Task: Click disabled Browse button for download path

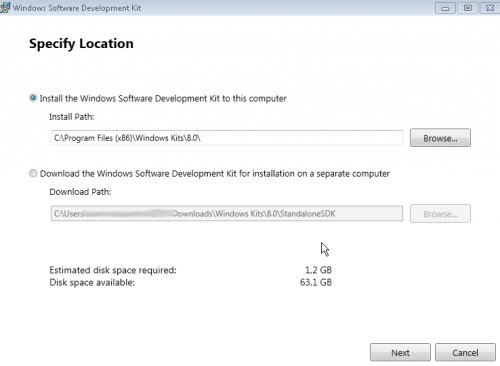Action: pos(440,213)
